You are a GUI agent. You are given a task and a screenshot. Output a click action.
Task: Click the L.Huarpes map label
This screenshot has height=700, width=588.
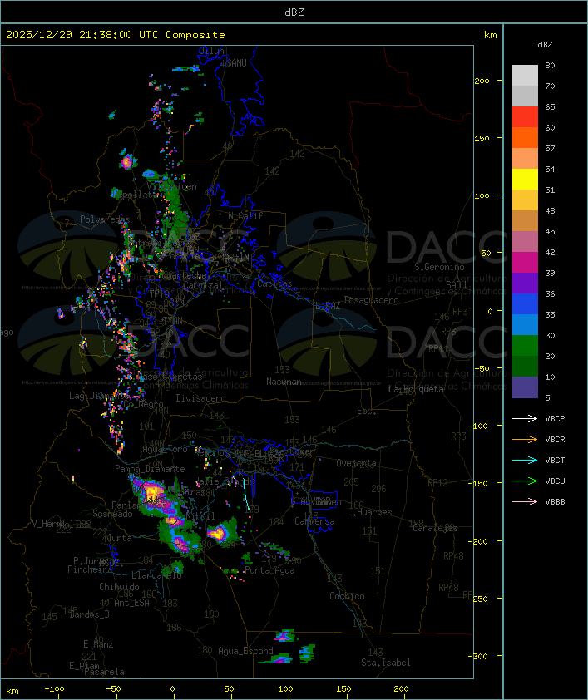(x=369, y=512)
